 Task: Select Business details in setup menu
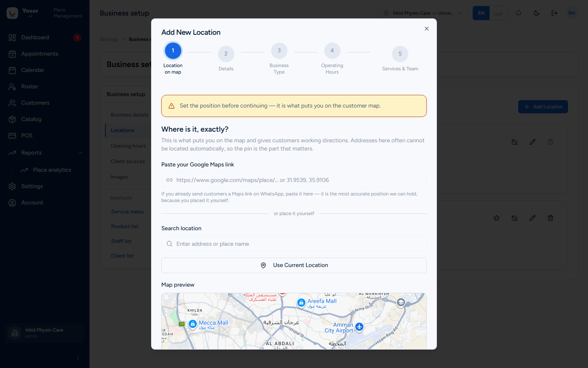tap(129, 115)
